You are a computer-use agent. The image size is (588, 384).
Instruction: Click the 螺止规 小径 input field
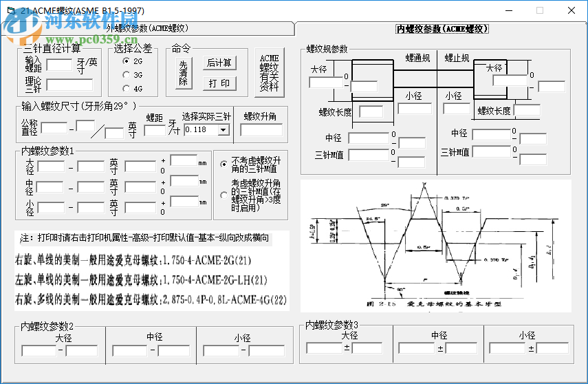pos(457,109)
